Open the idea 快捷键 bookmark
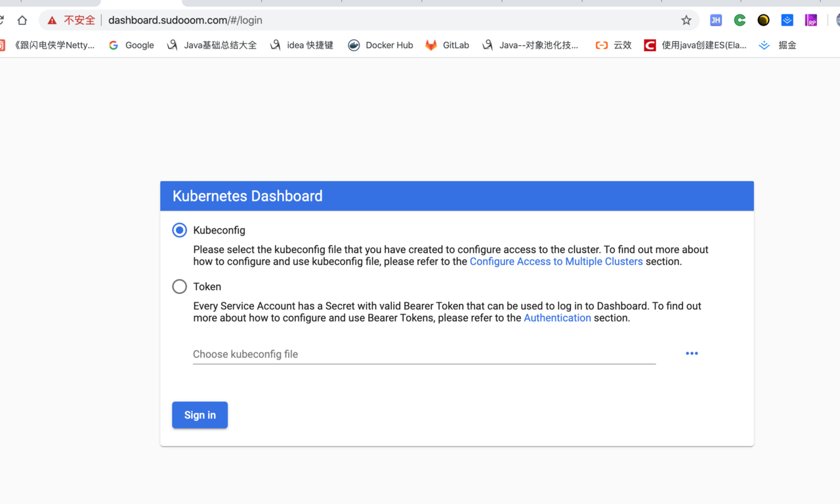Screen dimensions: 840x504 [301, 45]
